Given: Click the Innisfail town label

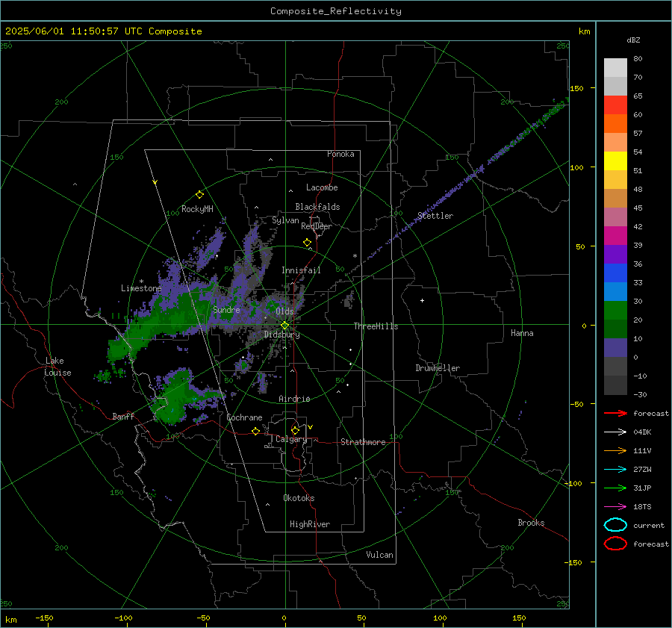Looking at the screenshot, I should tap(301, 270).
